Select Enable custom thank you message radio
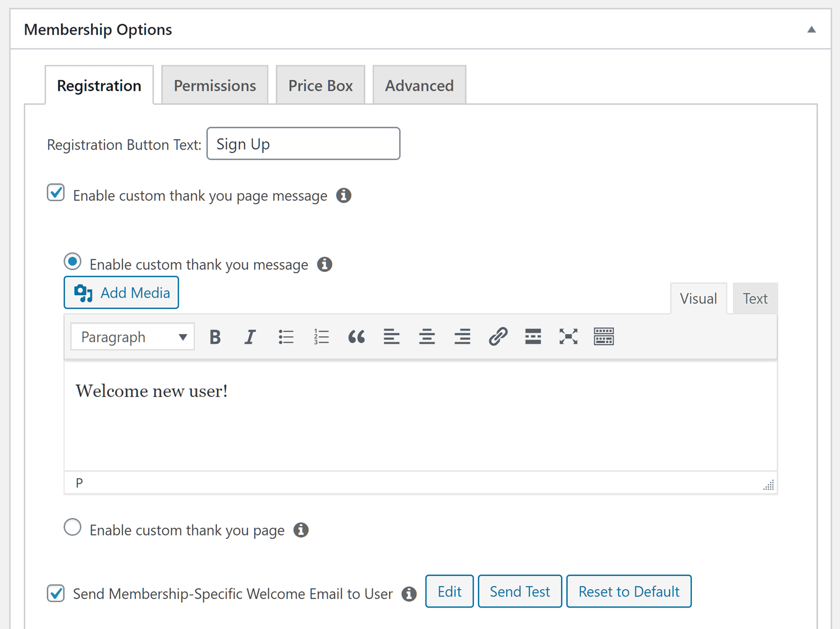 [72, 261]
